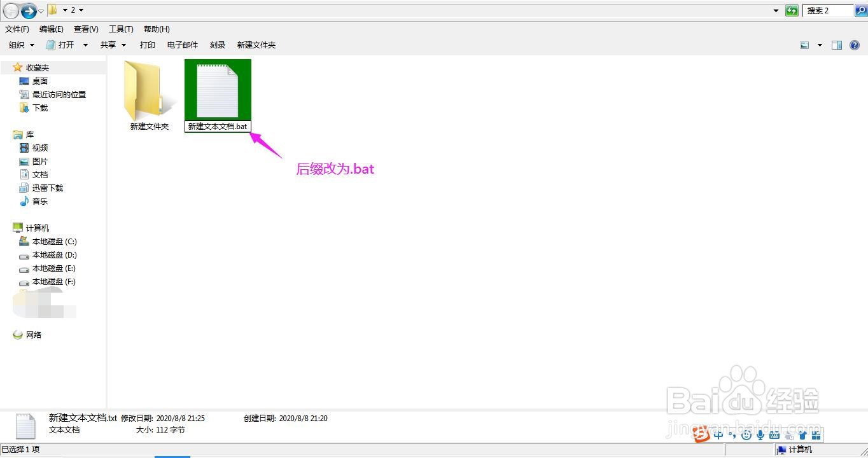Click the green refresh button
Viewport: 868px width, 458px height.
coord(792,10)
